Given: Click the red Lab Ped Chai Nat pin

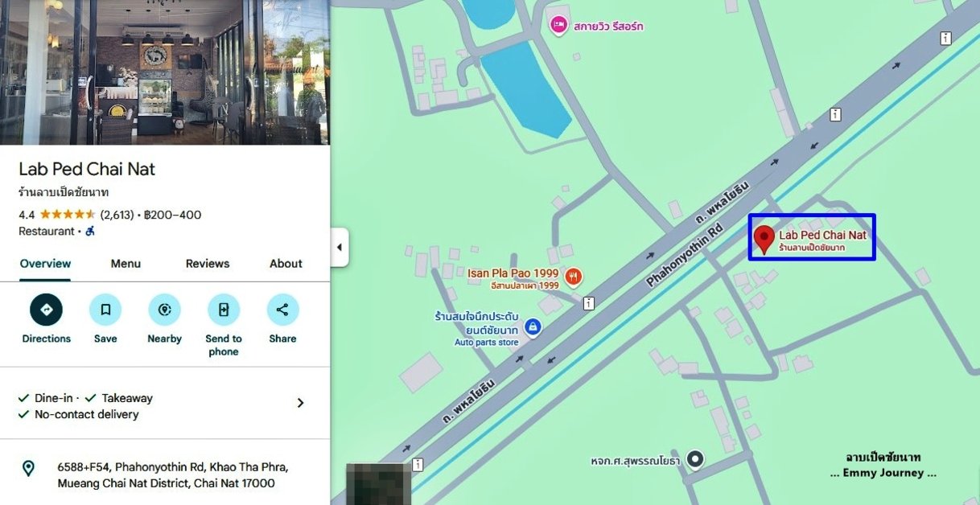Looking at the screenshot, I should pos(764,239).
